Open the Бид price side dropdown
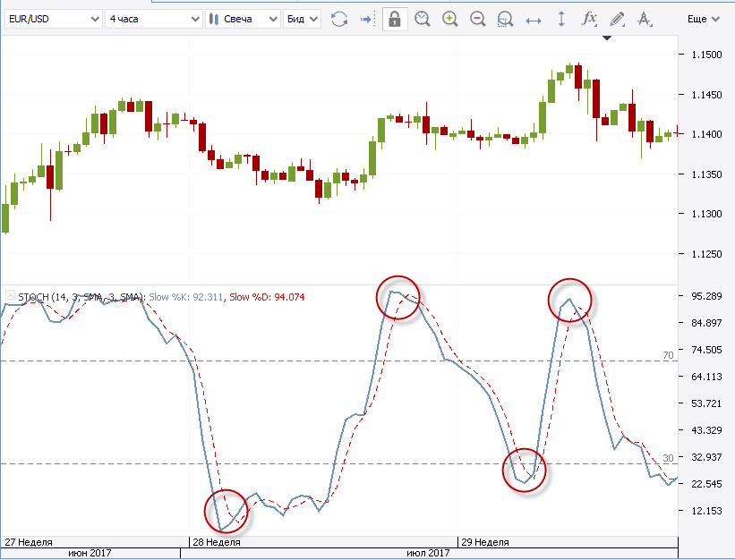The image size is (735, 560). coord(301,19)
